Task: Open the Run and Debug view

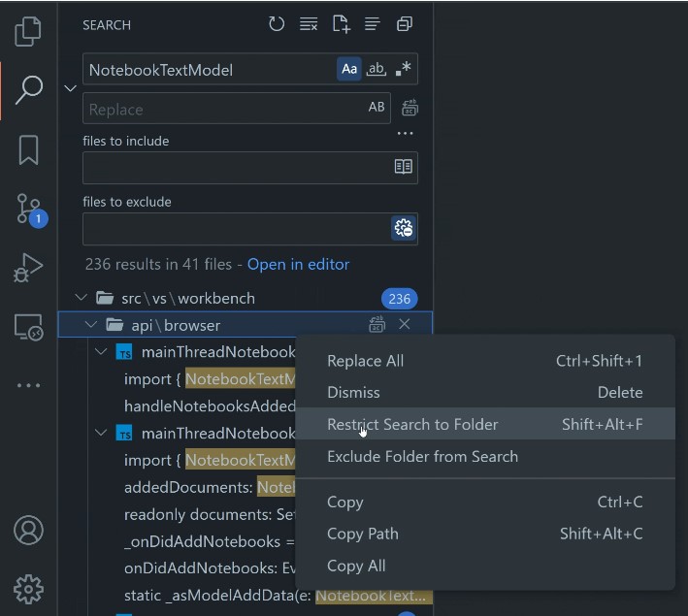Action: [x=28, y=268]
